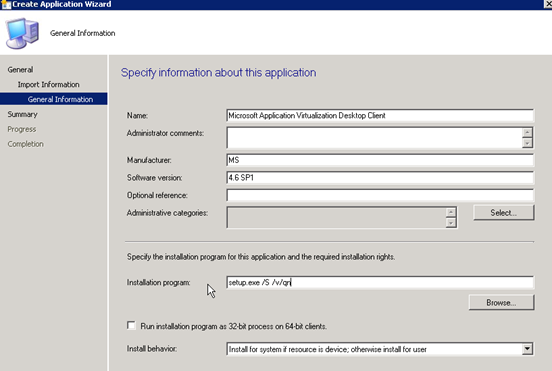Open the Summary wizard step

[23, 114]
